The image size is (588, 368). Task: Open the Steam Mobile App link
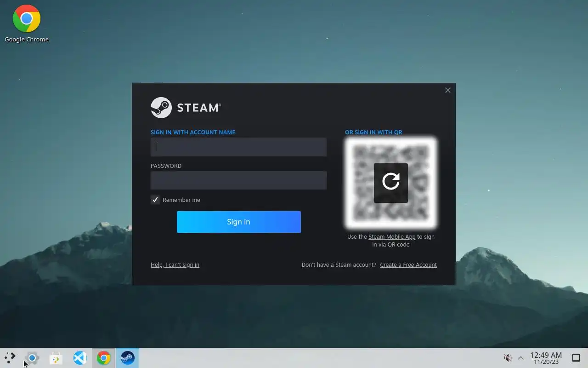[x=392, y=237]
